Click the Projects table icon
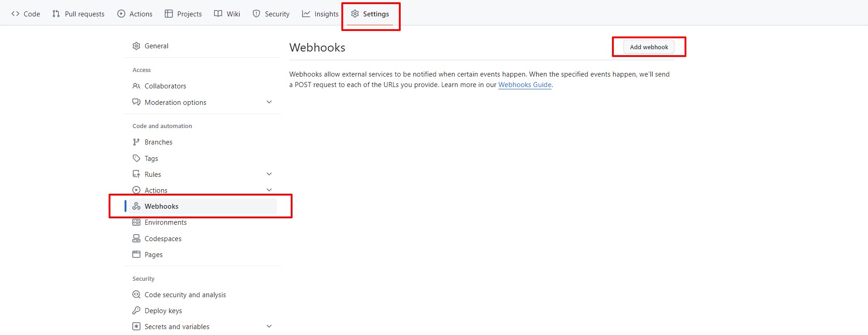This screenshot has width=868, height=335. click(169, 14)
